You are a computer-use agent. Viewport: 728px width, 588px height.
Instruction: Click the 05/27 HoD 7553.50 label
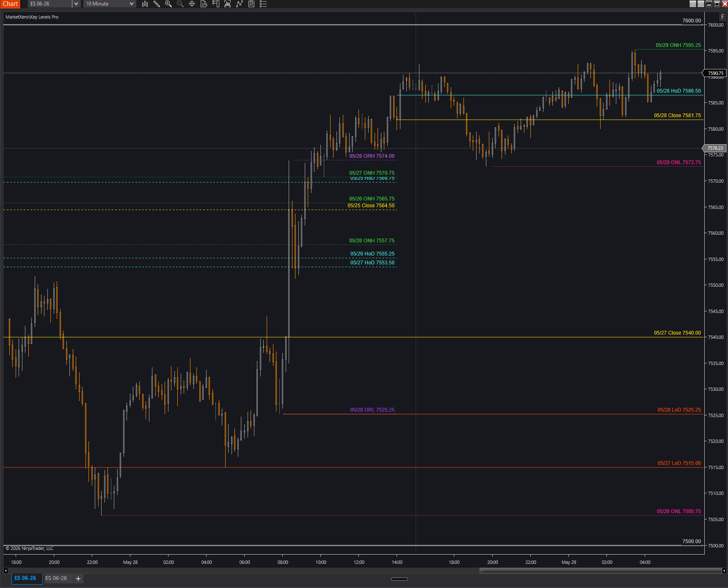tap(372, 263)
